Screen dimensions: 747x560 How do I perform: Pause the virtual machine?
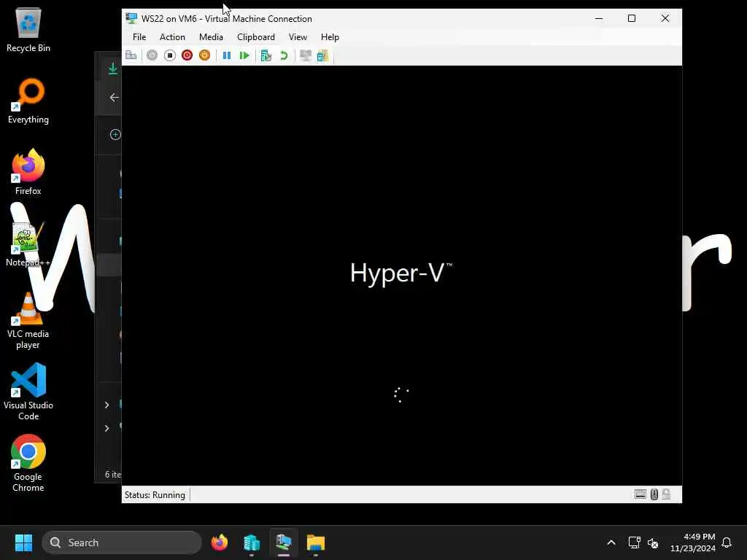(227, 55)
